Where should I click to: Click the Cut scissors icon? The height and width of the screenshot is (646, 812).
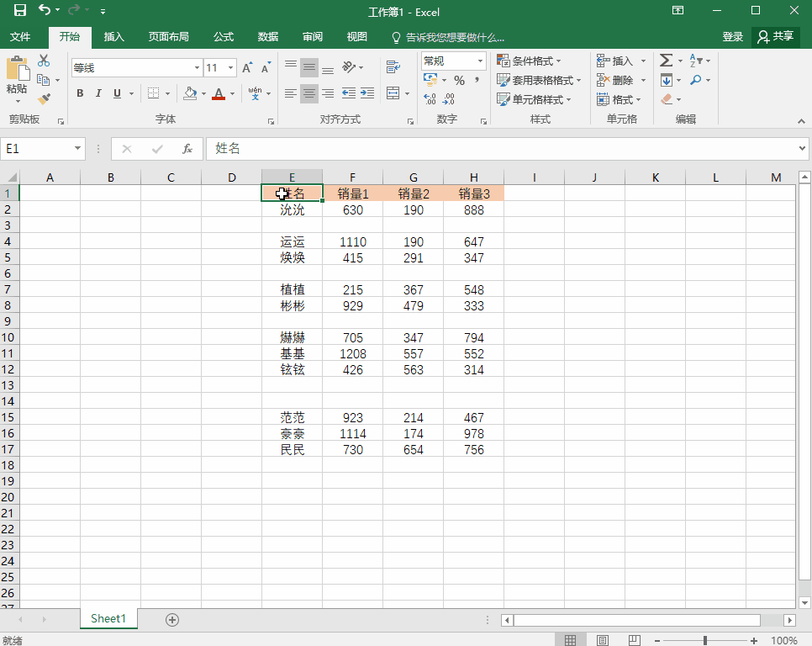pos(44,61)
